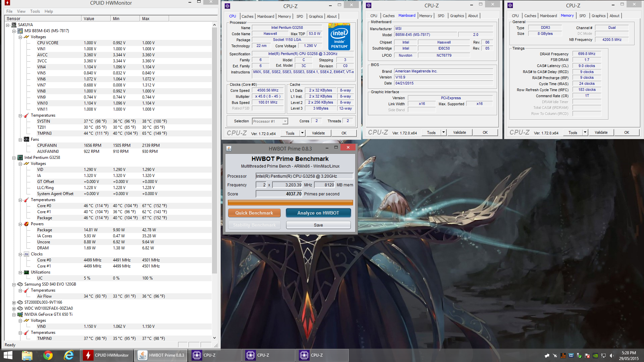644x362 pixels.
Task: Click the Tools button in the Mainboard CPU-Z window
Action: (431, 132)
